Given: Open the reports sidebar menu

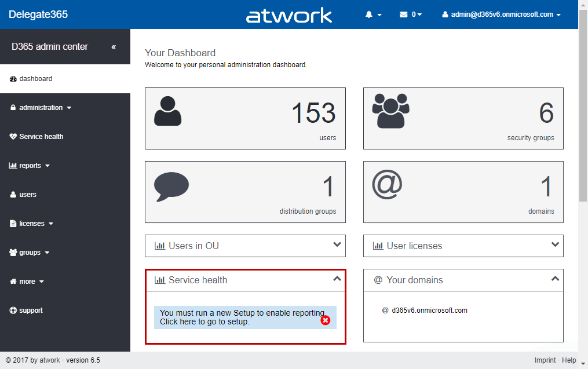Looking at the screenshot, I should 30,166.
